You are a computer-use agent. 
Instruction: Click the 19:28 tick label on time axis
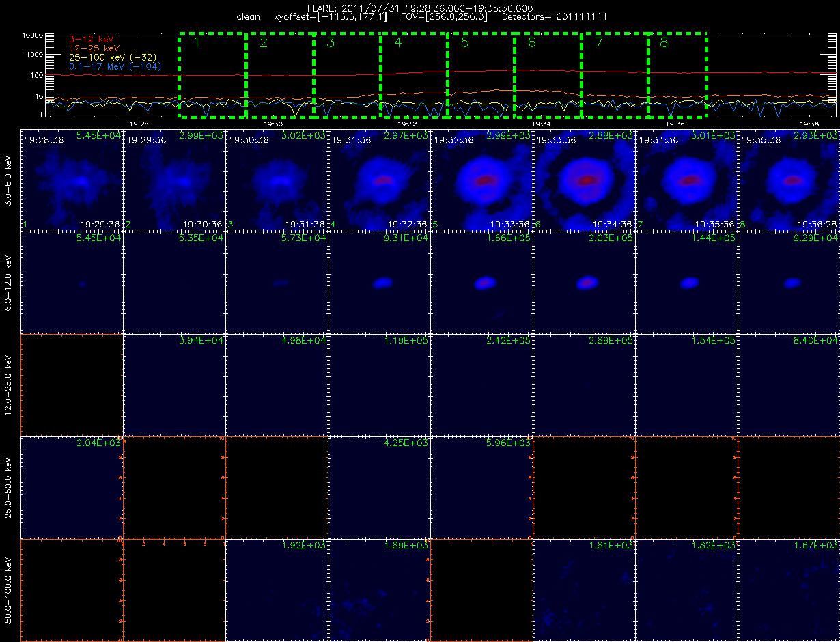(139, 124)
